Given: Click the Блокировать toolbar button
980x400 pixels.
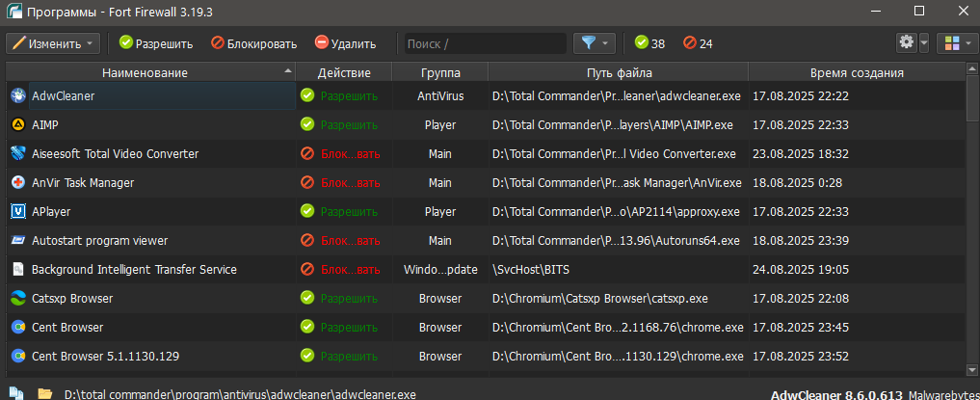Looking at the screenshot, I should coord(254,43).
